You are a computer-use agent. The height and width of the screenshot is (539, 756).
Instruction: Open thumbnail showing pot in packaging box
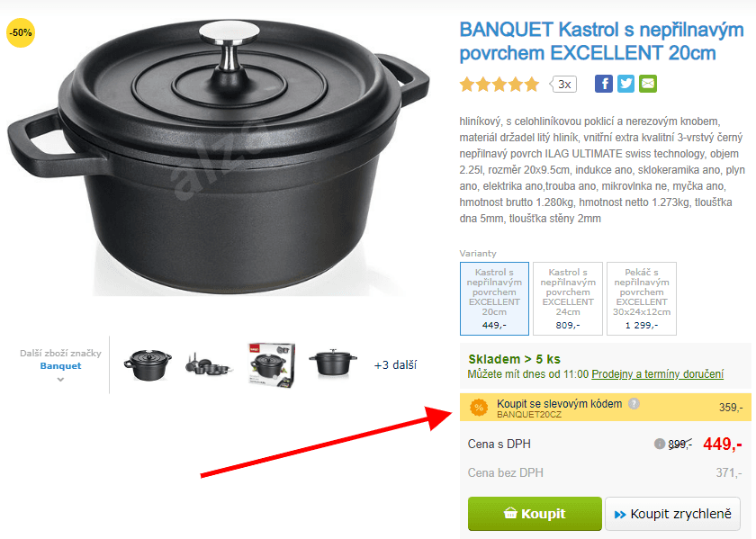pyautogui.click(x=271, y=365)
